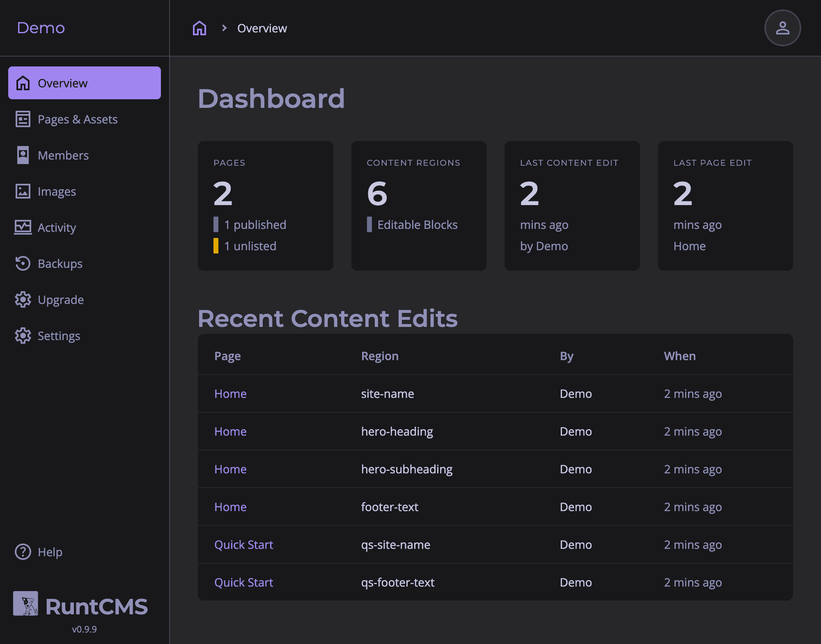Viewport: 821px width, 644px height.
Task: Select the Members icon in the sidebar
Action: pos(23,155)
